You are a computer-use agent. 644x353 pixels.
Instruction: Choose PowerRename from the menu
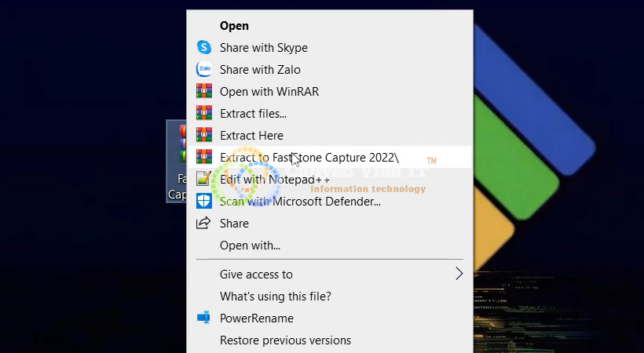tap(330, 318)
